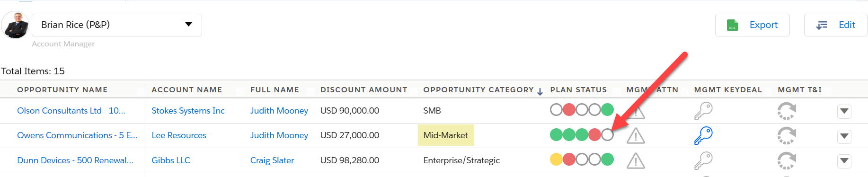Toggle the last empty plan status circle for Owens Communications
The image size is (868, 177).
607,135
